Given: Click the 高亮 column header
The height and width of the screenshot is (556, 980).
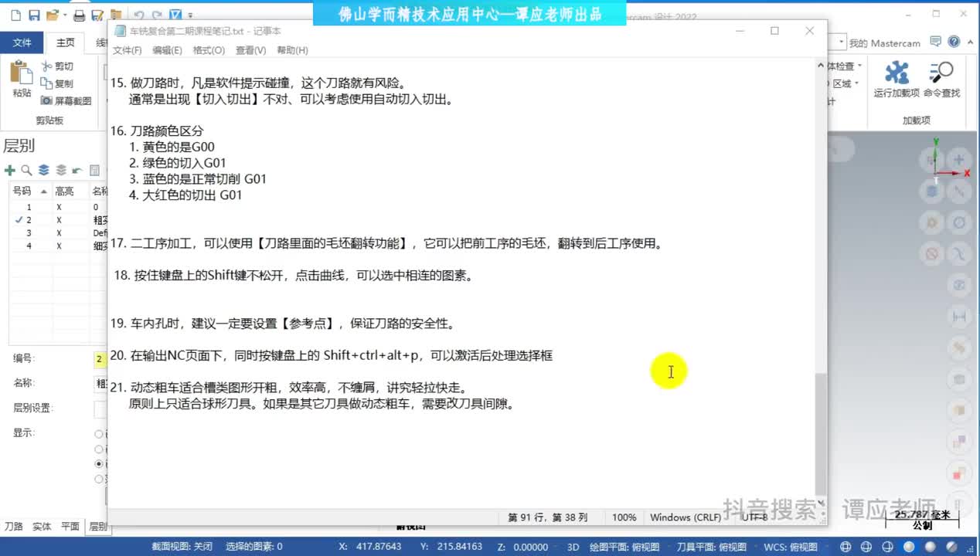Looking at the screenshot, I should 69,191.
